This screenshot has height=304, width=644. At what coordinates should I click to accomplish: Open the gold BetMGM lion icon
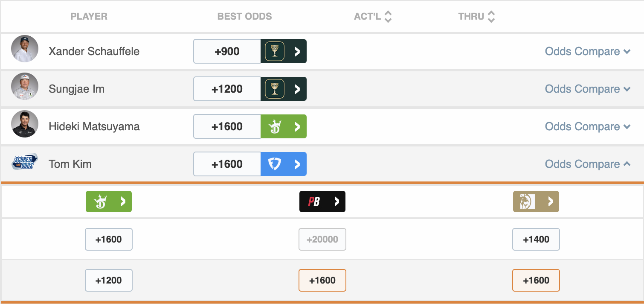click(x=536, y=202)
